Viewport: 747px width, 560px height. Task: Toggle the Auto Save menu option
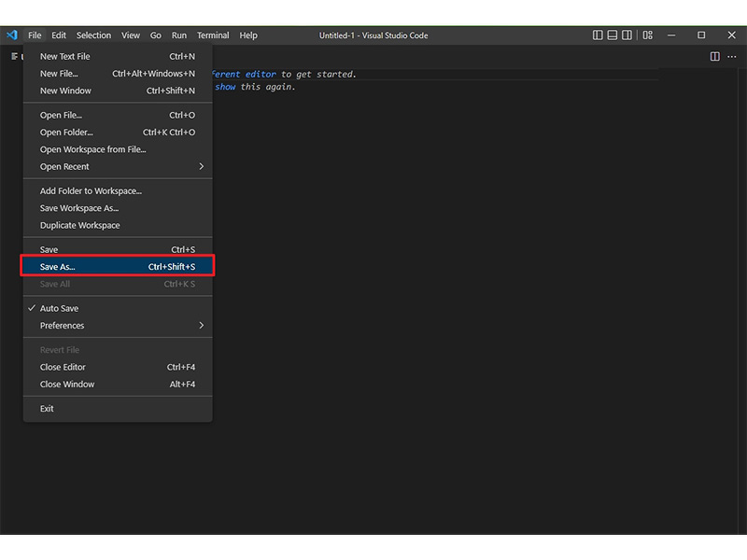click(x=118, y=308)
